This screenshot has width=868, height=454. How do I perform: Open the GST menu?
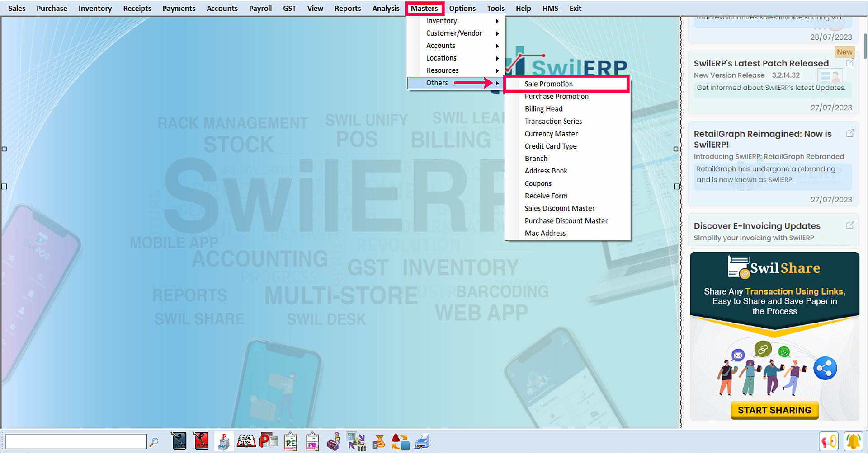coord(289,8)
